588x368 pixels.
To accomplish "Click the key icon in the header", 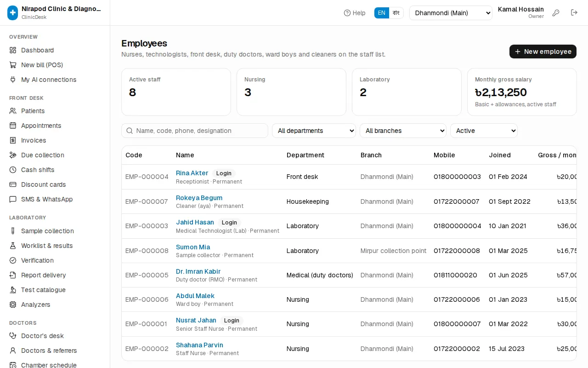I will 556,13.
